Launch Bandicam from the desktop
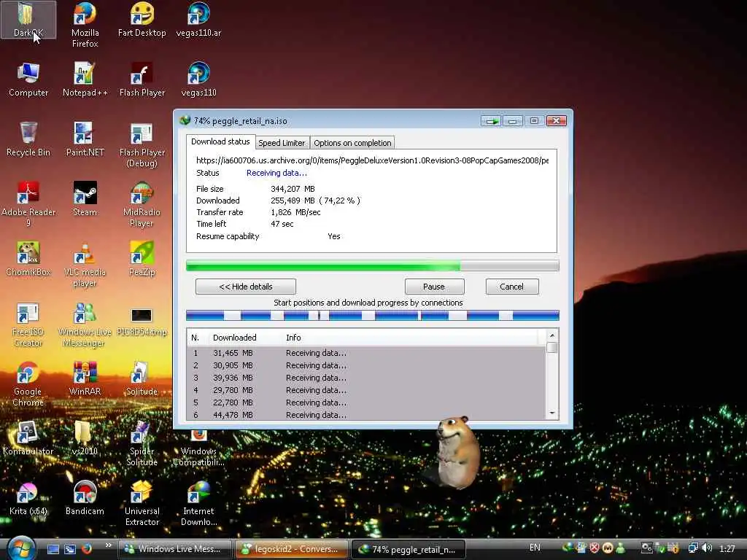The image size is (747, 560). click(85, 498)
